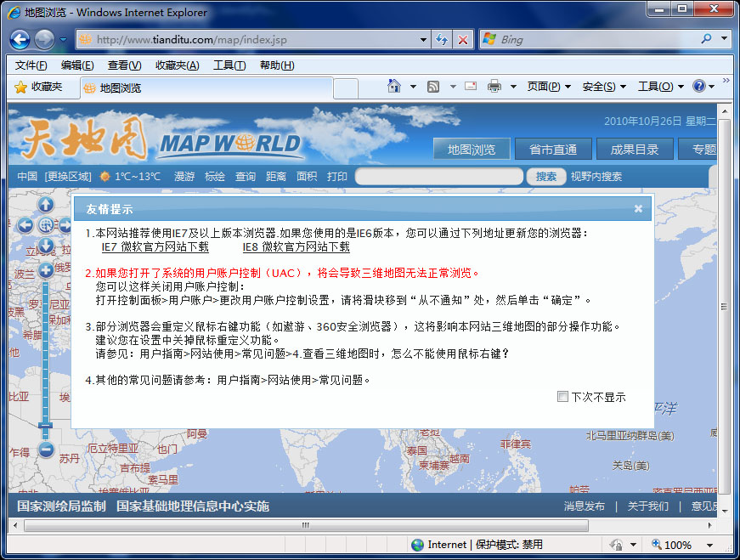Click the read mail envelope icon
The height and width of the screenshot is (560, 740).
(x=470, y=86)
